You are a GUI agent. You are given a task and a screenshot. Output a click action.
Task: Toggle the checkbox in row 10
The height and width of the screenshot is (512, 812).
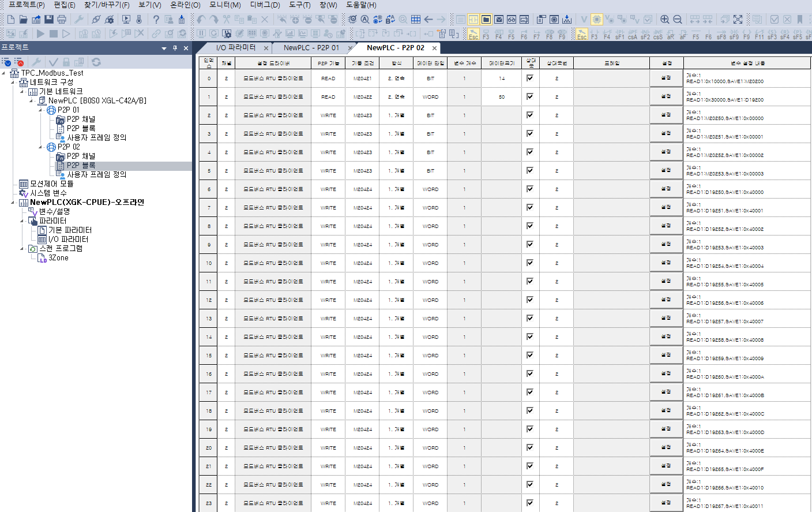(x=529, y=263)
